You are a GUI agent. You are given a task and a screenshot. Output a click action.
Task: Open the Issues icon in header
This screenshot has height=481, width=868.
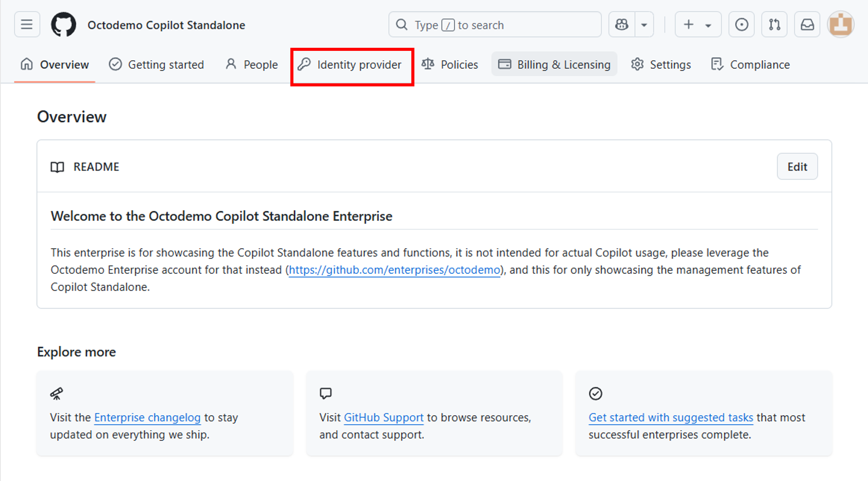(741, 25)
